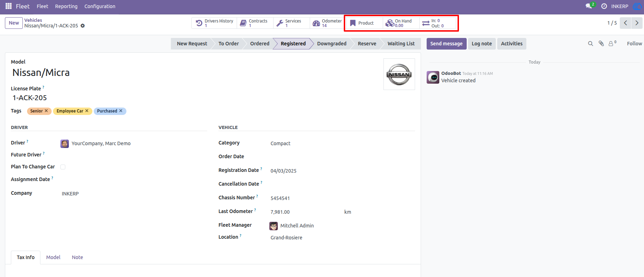Open the Configuration menu

(x=100, y=6)
